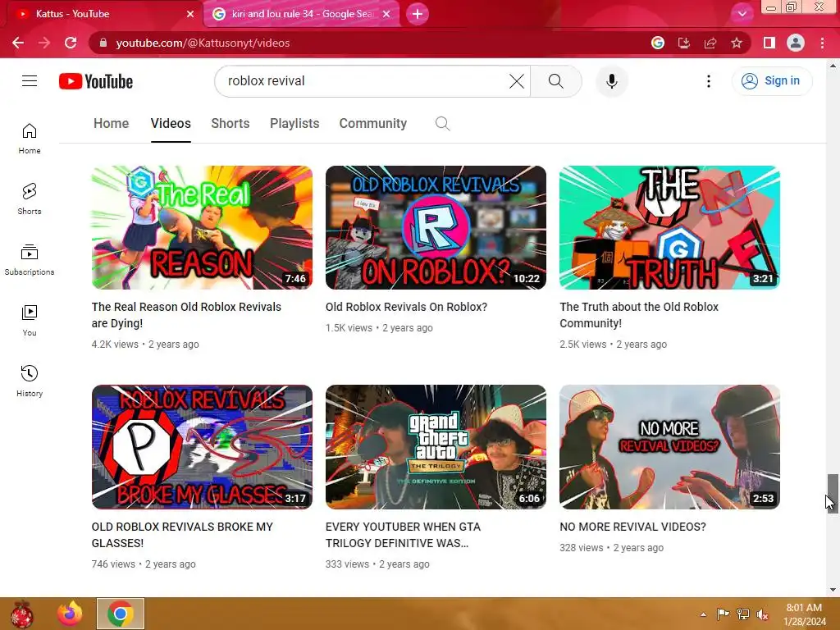Open title 'EVERY YOUTUBER WHEN GTA TRILOGY'
The height and width of the screenshot is (630, 840).
pyautogui.click(x=403, y=535)
